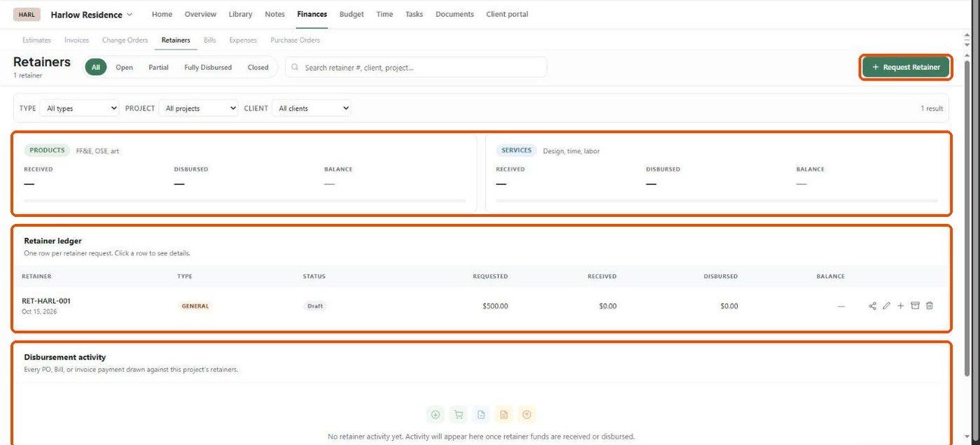Filter retainers by Open status

(125, 67)
